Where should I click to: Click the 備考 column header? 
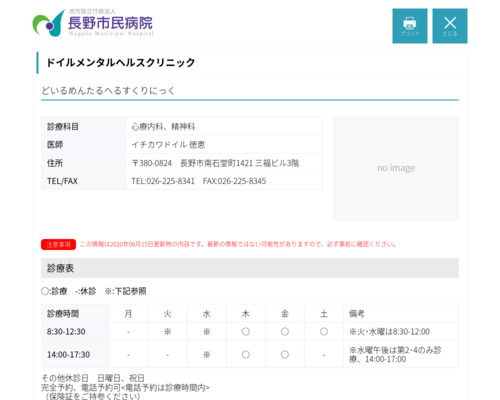tap(401, 314)
